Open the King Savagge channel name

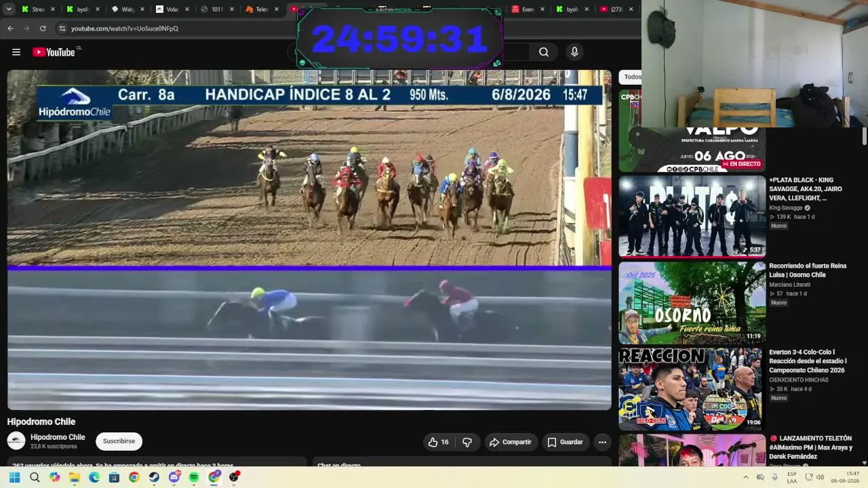click(x=785, y=208)
